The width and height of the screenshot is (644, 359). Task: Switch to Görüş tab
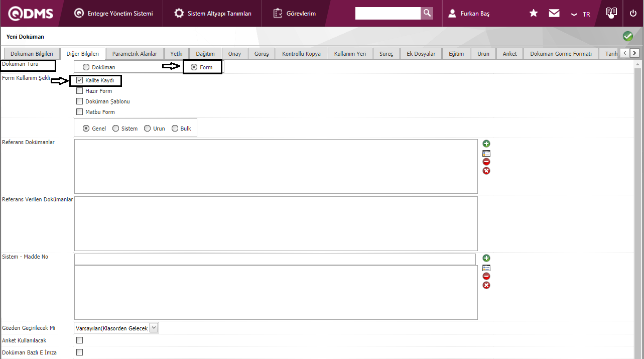tap(262, 54)
